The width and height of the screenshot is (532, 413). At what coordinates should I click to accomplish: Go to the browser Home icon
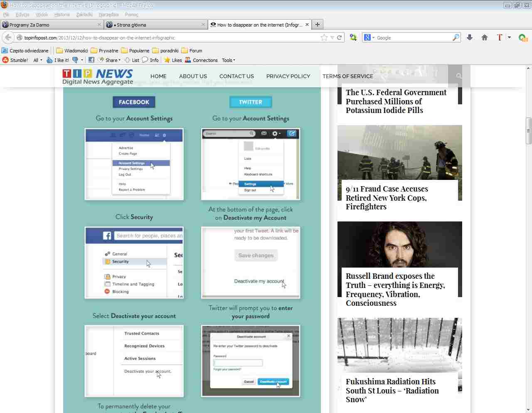(x=485, y=37)
